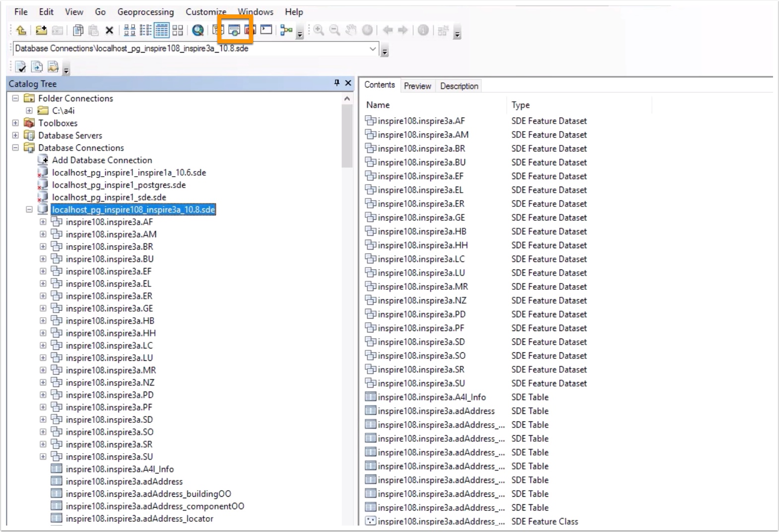
Task: Click the Full Extent globe icon
Action: [367, 31]
